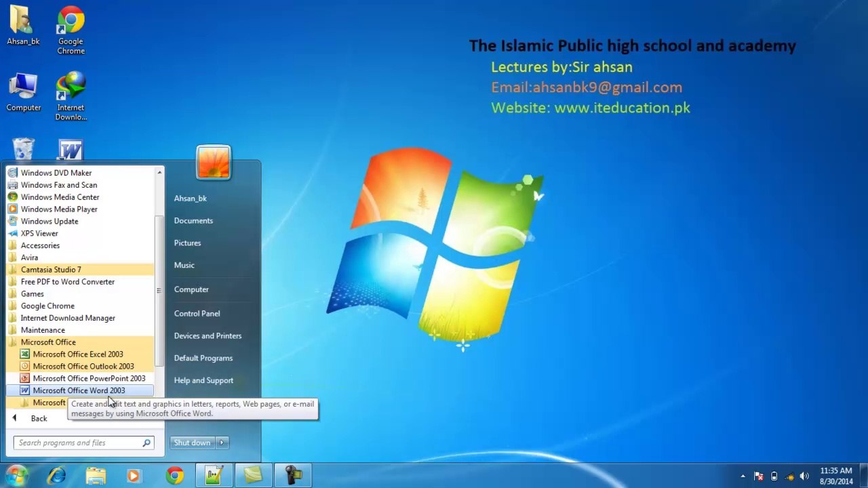Click the Show desktop button at the taskbar edge
868x488 pixels.
[x=863, y=476]
